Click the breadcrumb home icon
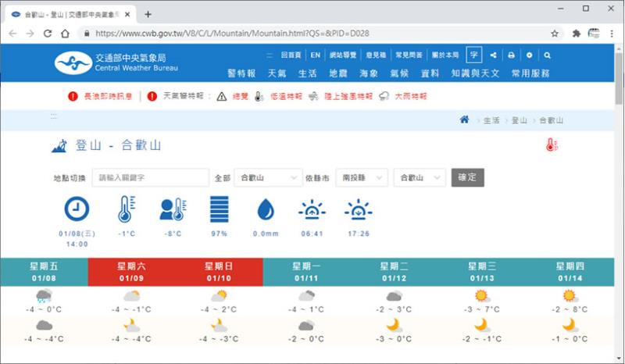The height and width of the screenshot is (364, 625). coord(464,120)
